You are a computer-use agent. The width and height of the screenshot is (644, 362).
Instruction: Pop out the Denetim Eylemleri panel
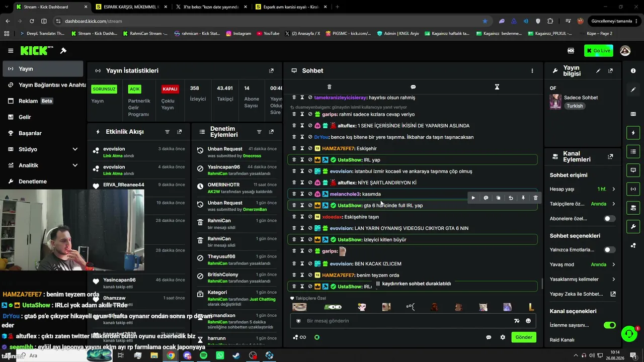(x=271, y=132)
